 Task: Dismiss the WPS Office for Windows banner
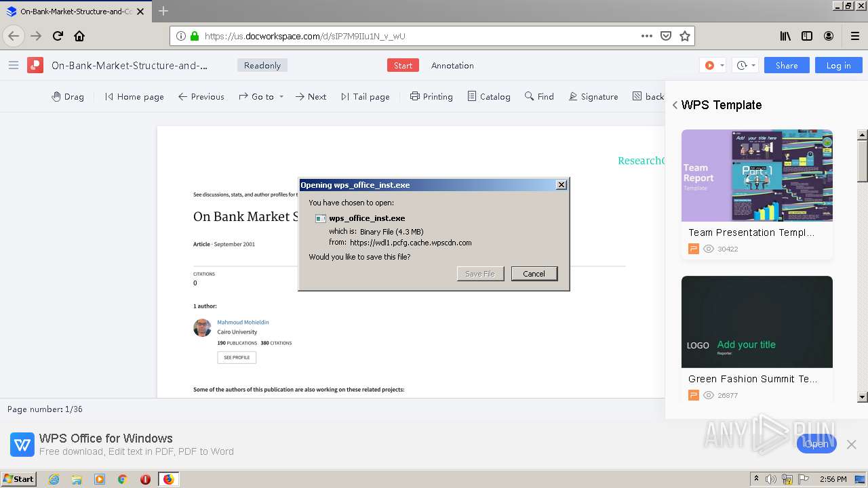tap(852, 445)
